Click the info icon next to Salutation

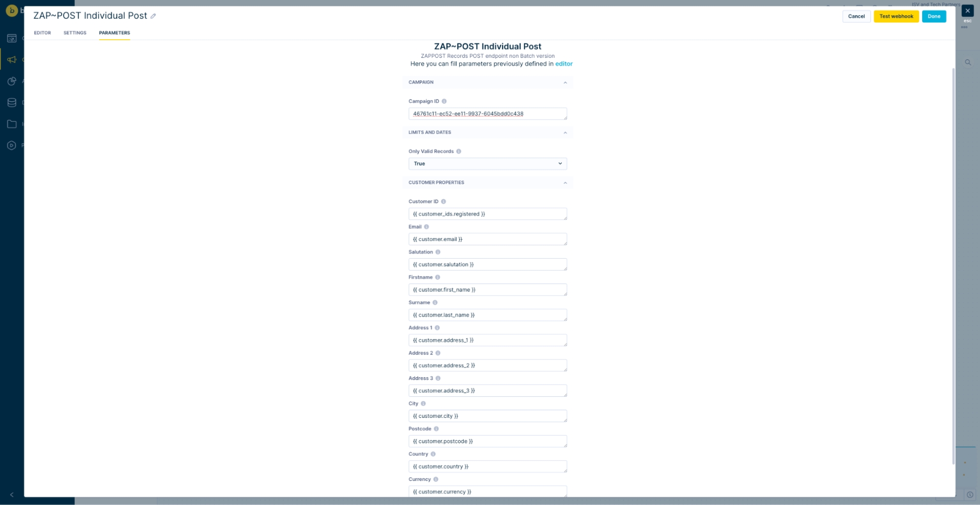click(438, 252)
